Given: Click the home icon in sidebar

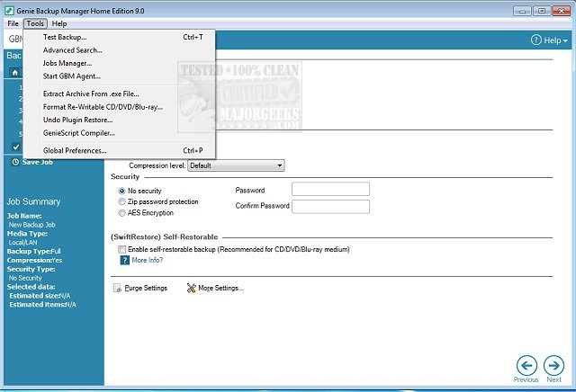Looking at the screenshot, I should 14,73.
